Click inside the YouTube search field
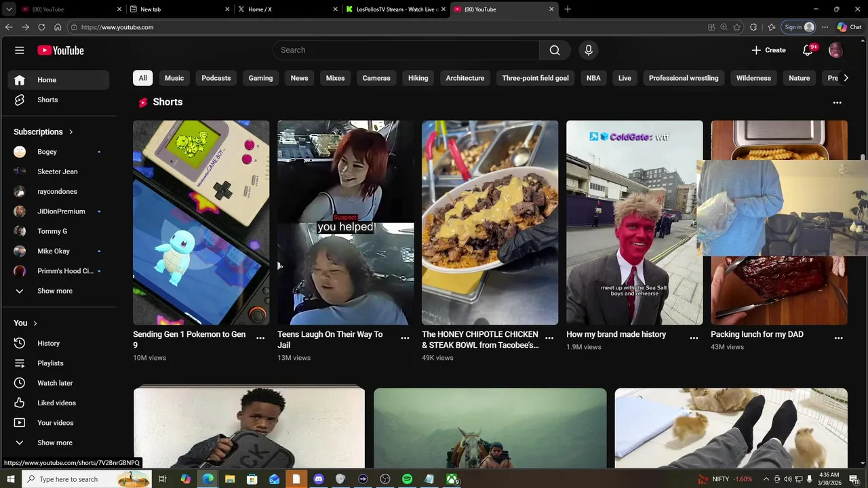This screenshot has width=868, height=488. pyautogui.click(x=406, y=50)
